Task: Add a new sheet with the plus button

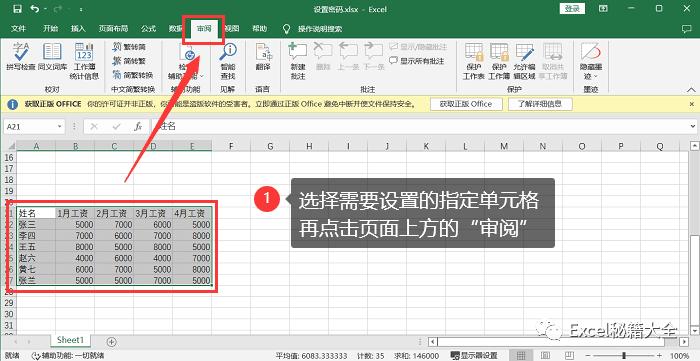Action: click(111, 342)
